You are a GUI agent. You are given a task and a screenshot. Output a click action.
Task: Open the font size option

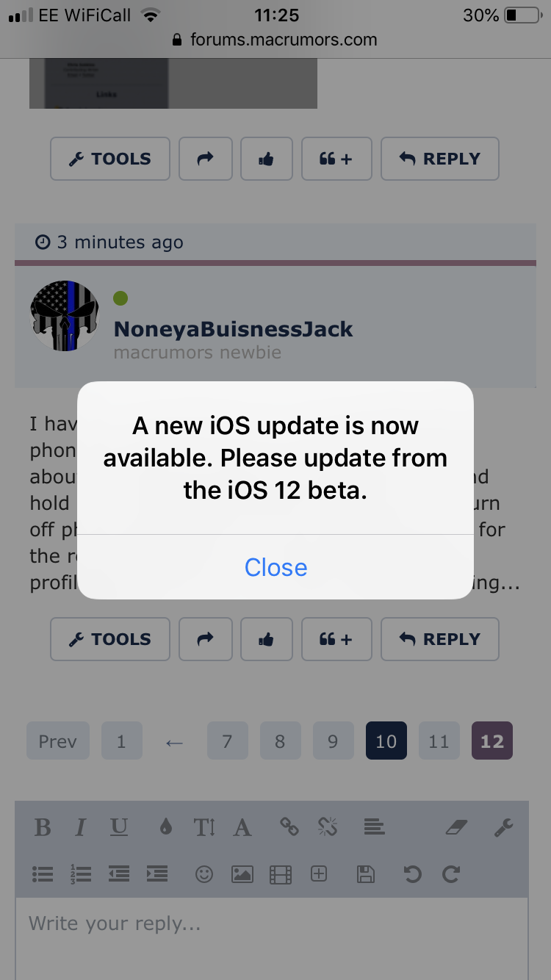pos(204,828)
